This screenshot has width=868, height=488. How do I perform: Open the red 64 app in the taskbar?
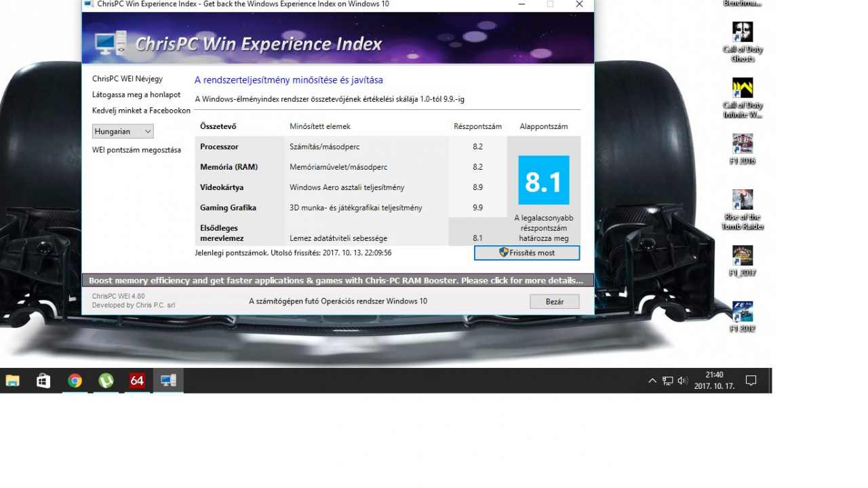click(x=137, y=381)
